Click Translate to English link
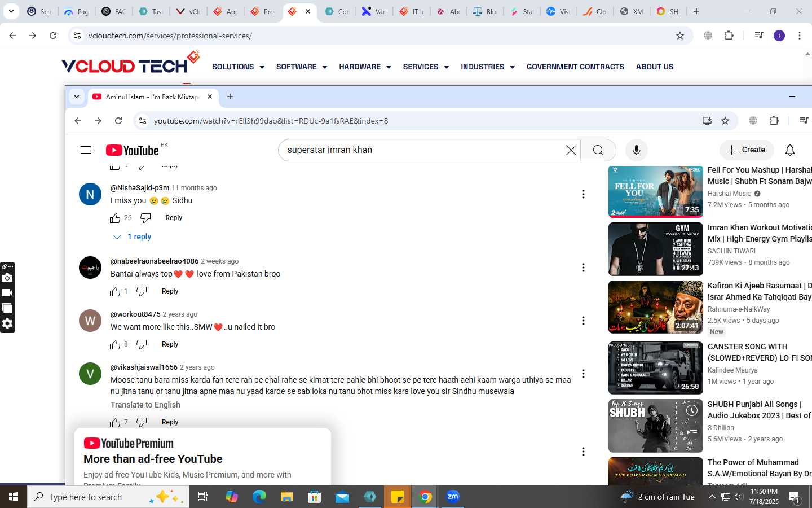The image size is (812, 508). 145,405
